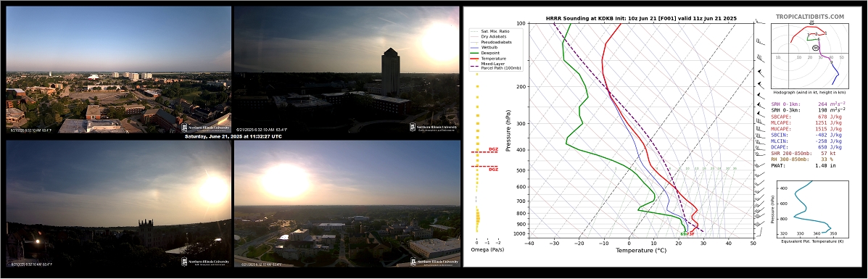Click the upper red DGZ marker
This screenshot has height=279, width=868.
coord(484,151)
